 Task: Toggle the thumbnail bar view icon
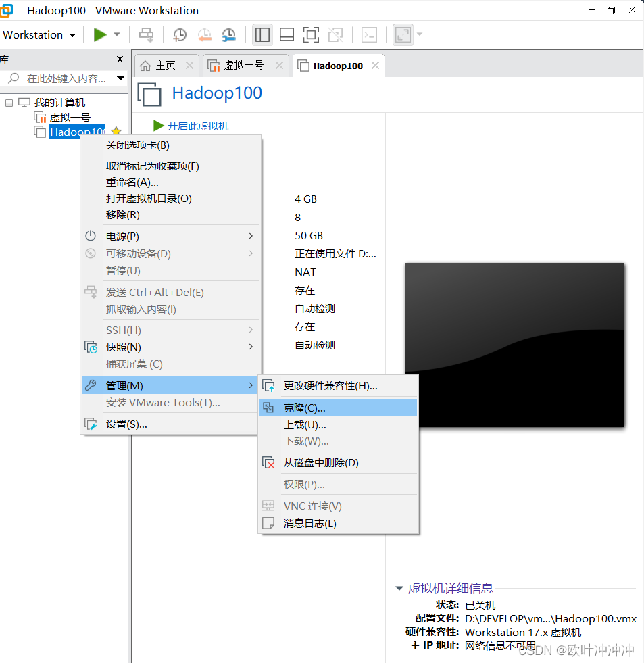pyautogui.click(x=287, y=34)
